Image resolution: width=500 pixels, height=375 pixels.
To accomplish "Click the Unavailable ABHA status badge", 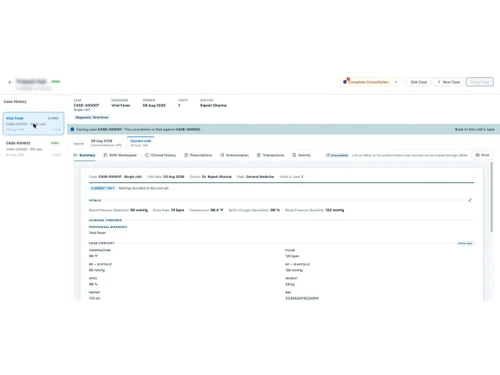I will click(x=337, y=155).
